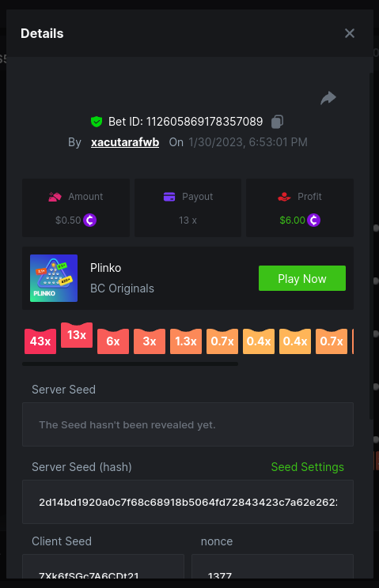
Task: Click the Amount money icon
Action: [x=55, y=197]
